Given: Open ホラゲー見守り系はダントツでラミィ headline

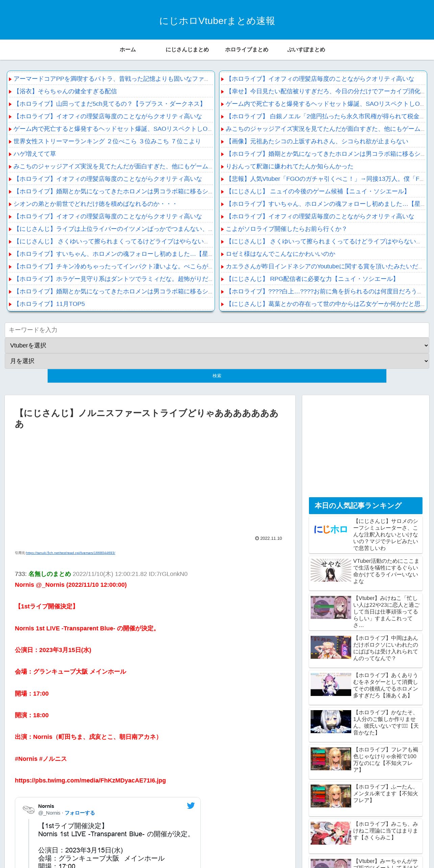Looking at the screenshot, I should click(113, 279).
